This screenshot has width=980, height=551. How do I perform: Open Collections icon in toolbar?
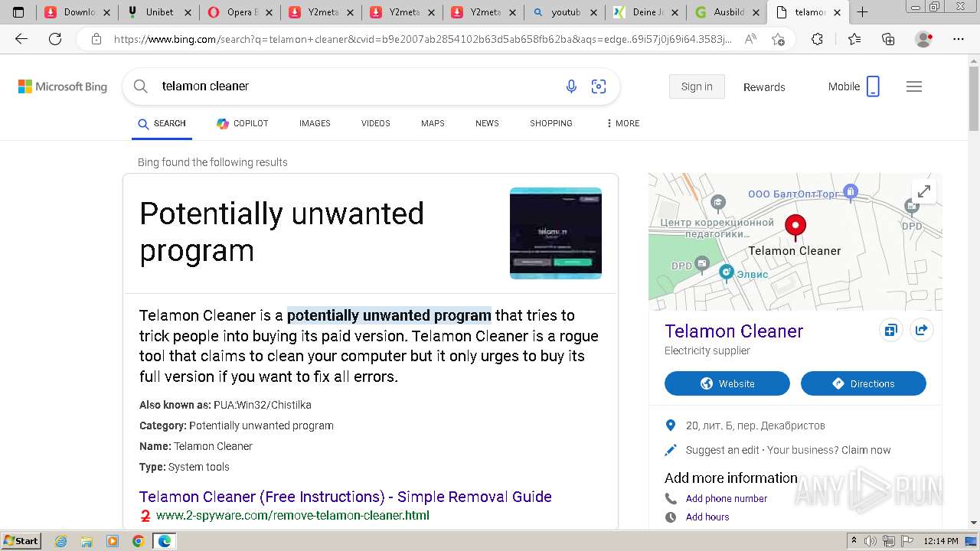888,39
